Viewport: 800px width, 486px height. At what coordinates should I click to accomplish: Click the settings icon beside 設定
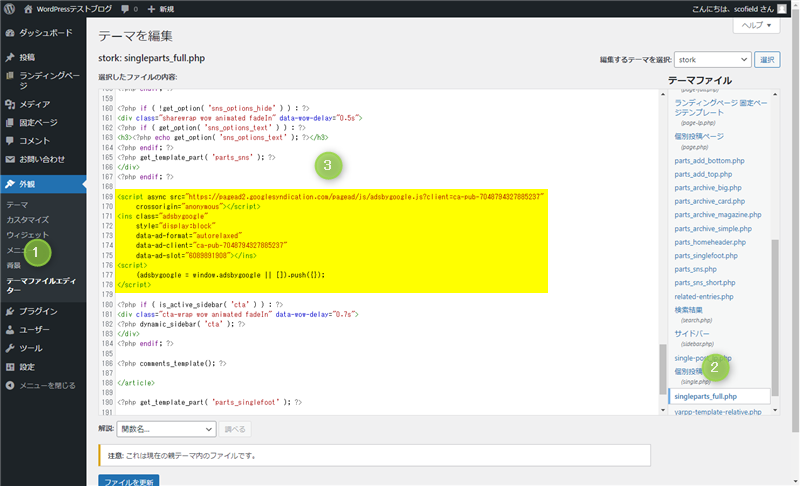point(10,367)
